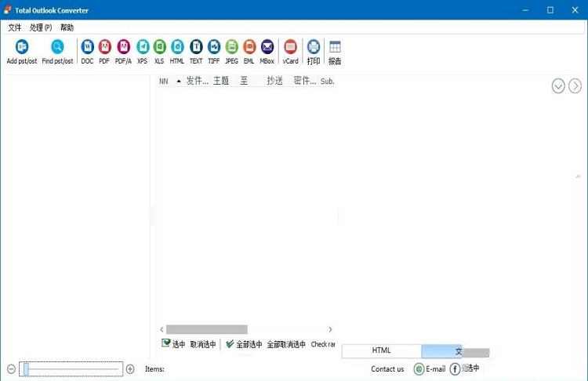
Task: Sort by 密件 BCC column header
Action: [x=305, y=81]
